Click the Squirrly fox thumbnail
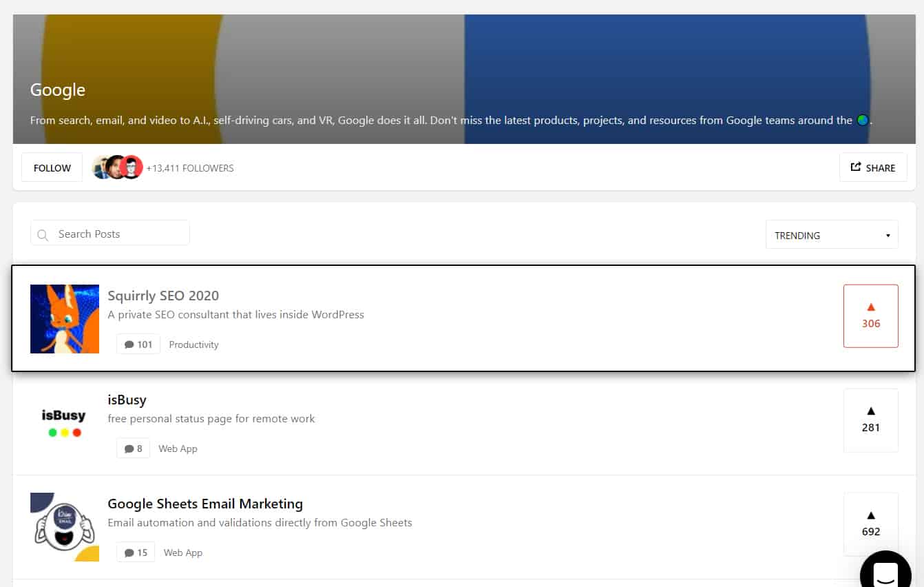The width and height of the screenshot is (924, 587). 65,319
